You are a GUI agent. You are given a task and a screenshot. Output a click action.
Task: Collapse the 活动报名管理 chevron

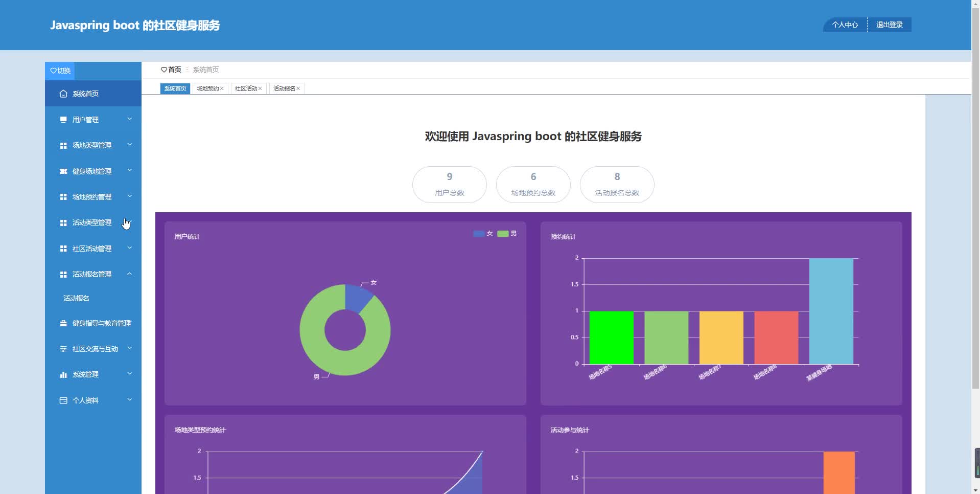click(x=130, y=274)
